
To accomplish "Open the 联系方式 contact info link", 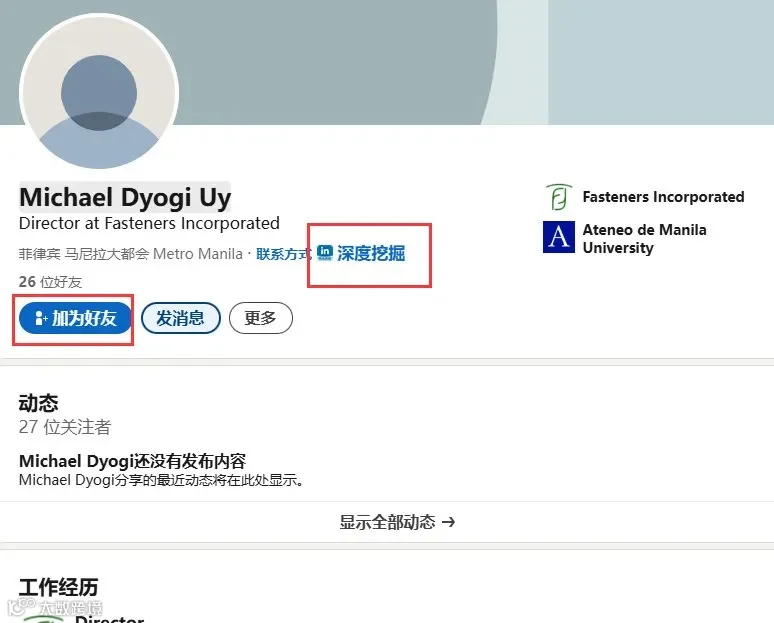I will (283, 254).
